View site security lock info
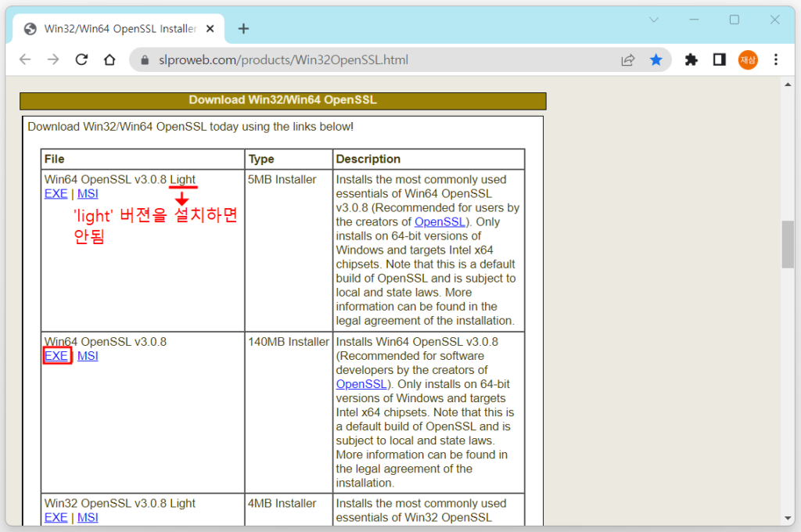 click(145, 60)
